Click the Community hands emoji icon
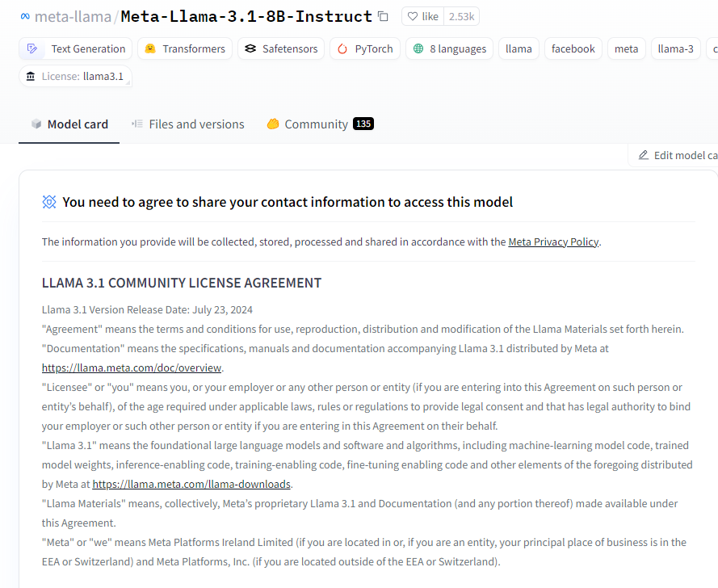This screenshot has width=718, height=588. click(273, 124)
